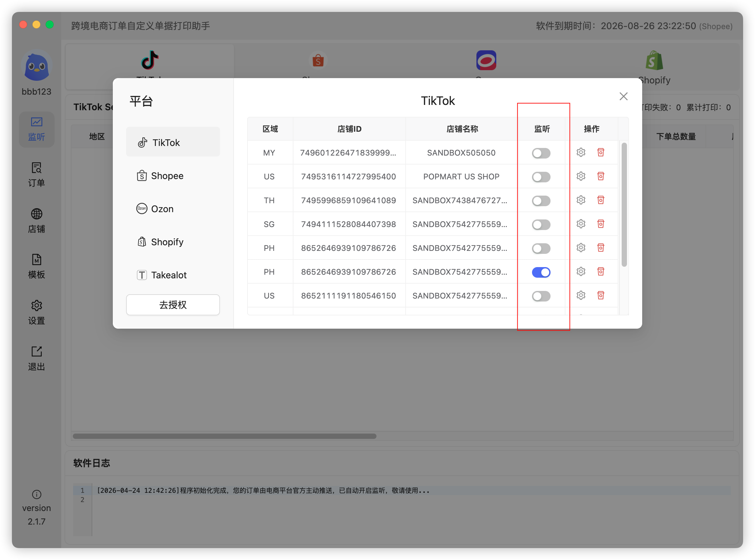Click the Ozon logo tab in the main window
The height and width of the screenshot is (560, 755).
tap(486, 60)
